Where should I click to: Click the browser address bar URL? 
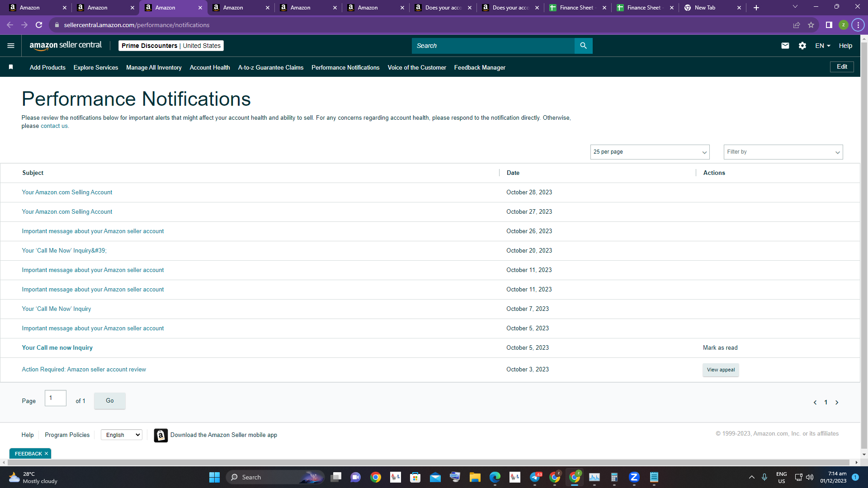coord(137,25)
